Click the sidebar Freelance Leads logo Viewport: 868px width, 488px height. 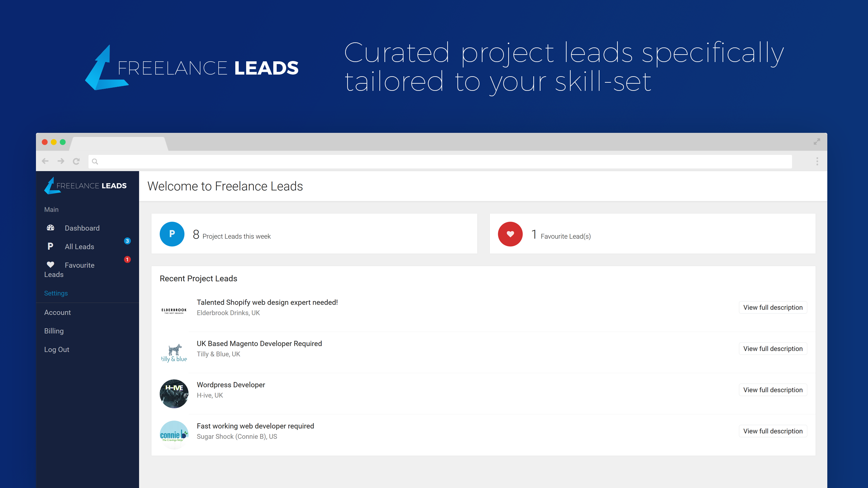pos(85,186)
